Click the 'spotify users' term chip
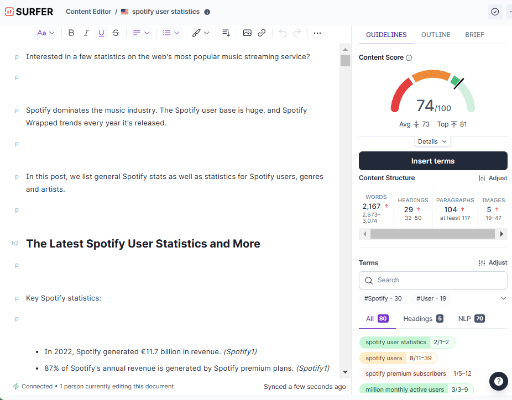Viewport: 512px width, 400px height. (398, 358)
